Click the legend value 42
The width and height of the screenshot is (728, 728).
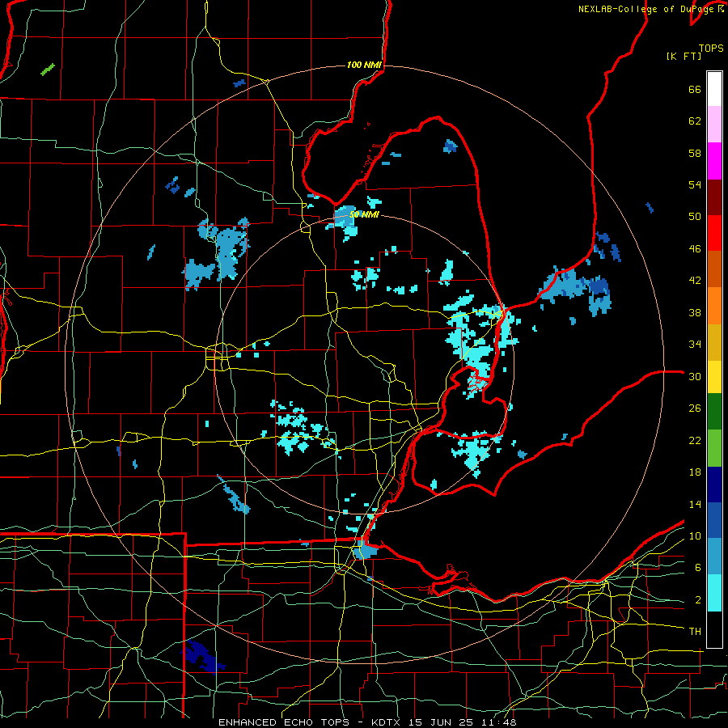[695, 281]
